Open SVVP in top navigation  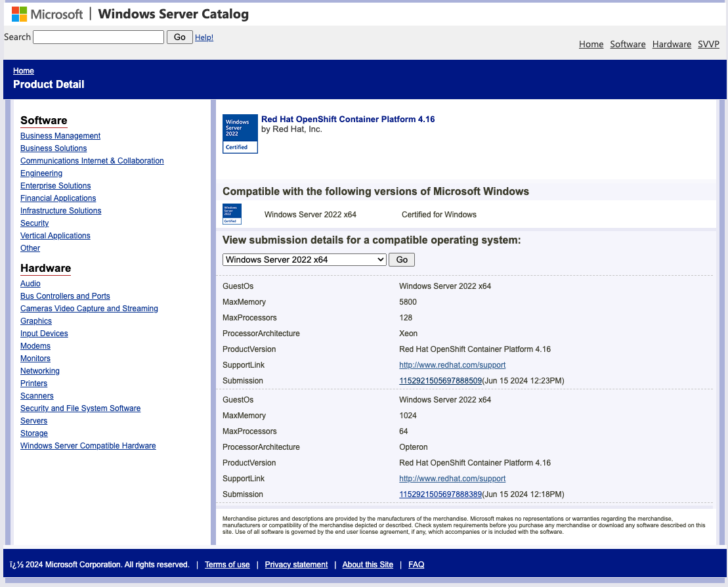[708, 44]
